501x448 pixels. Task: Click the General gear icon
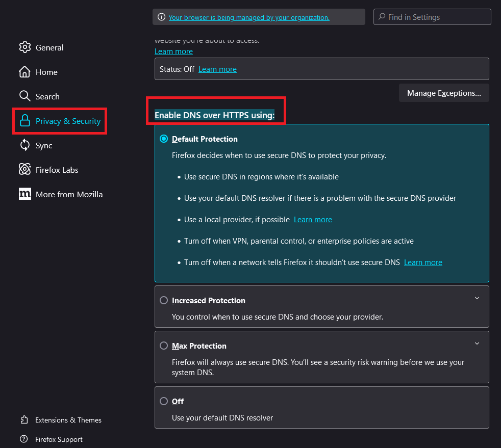tap(24, 47)
